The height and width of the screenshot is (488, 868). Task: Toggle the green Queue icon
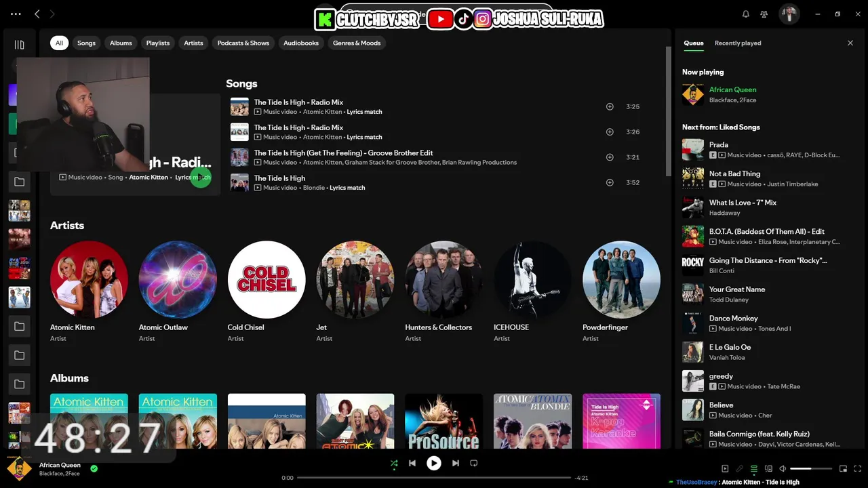tap(754, 468)
